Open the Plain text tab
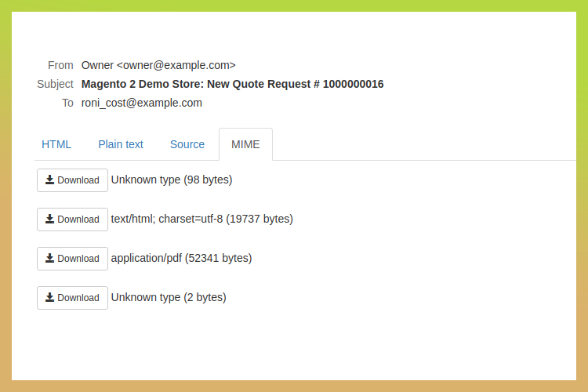 click(121, 144)
